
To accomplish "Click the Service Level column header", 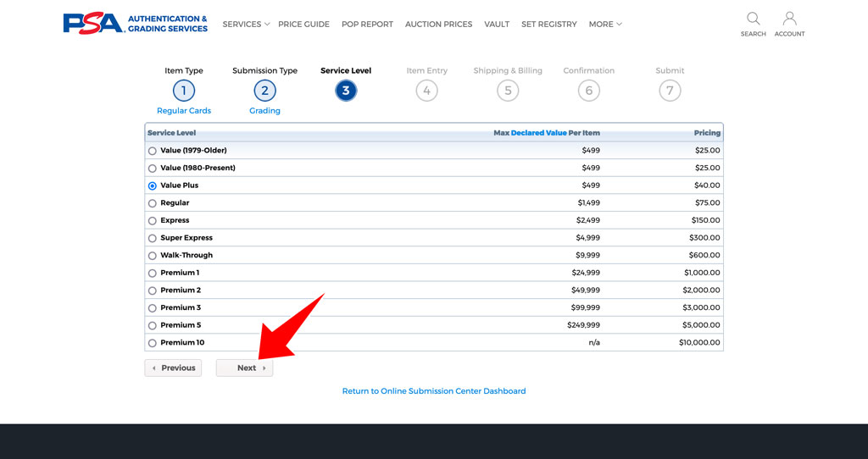I will point(171,133).
